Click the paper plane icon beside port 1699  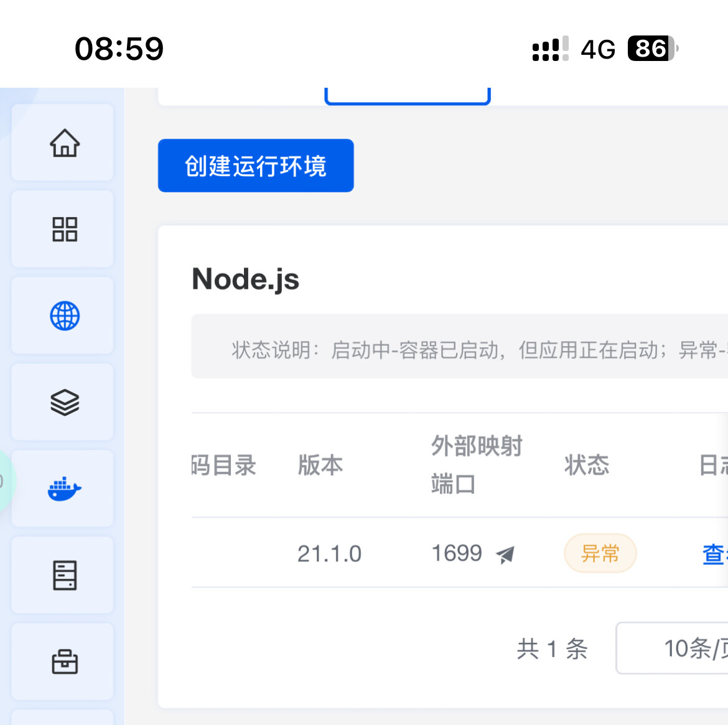click(x=505, y=554)
